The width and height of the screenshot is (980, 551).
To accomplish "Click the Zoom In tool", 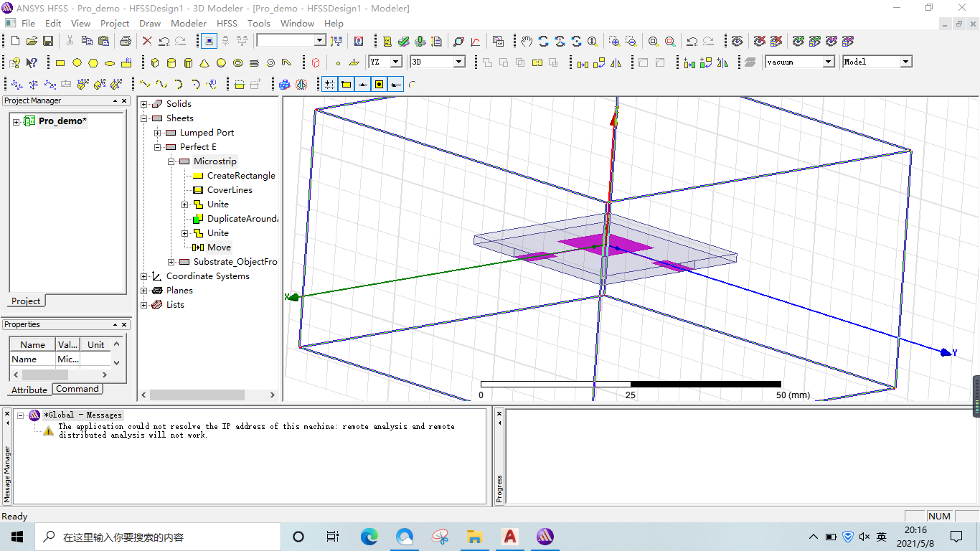I will pyautogui.click(x=616, y=41).
